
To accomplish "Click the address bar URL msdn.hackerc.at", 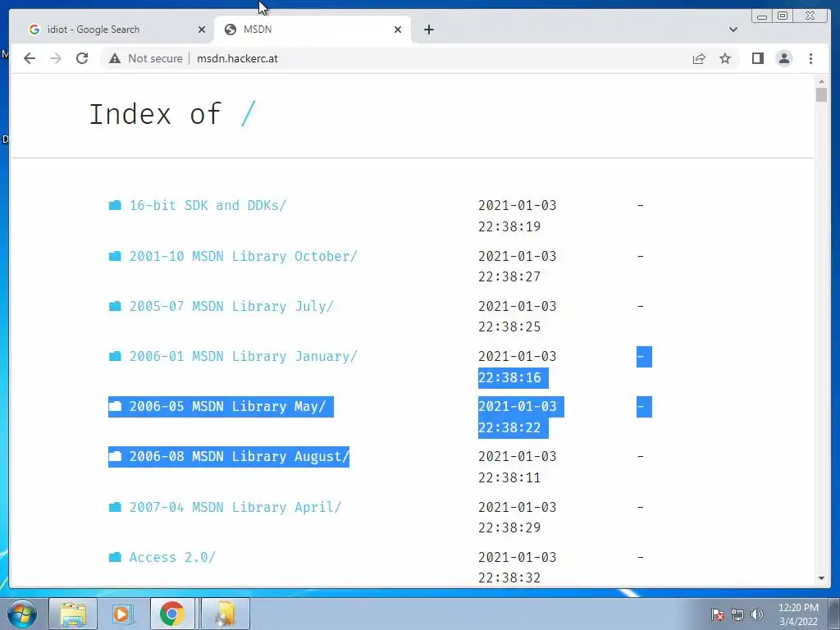I will pyautogui.click(x=237, y=58).
